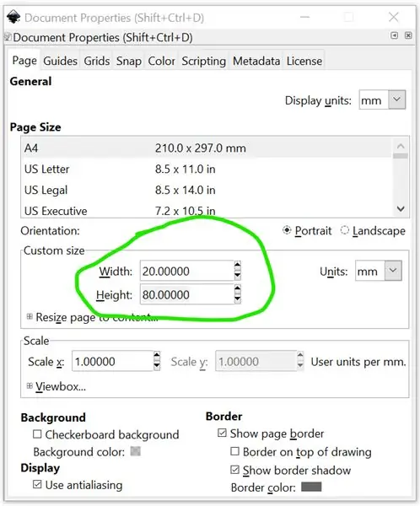Image resolution: width=420 pixels, height=506 pixels.
Task: Decrease Width with down stepper arrow
Action: click(x=238, y=276)
